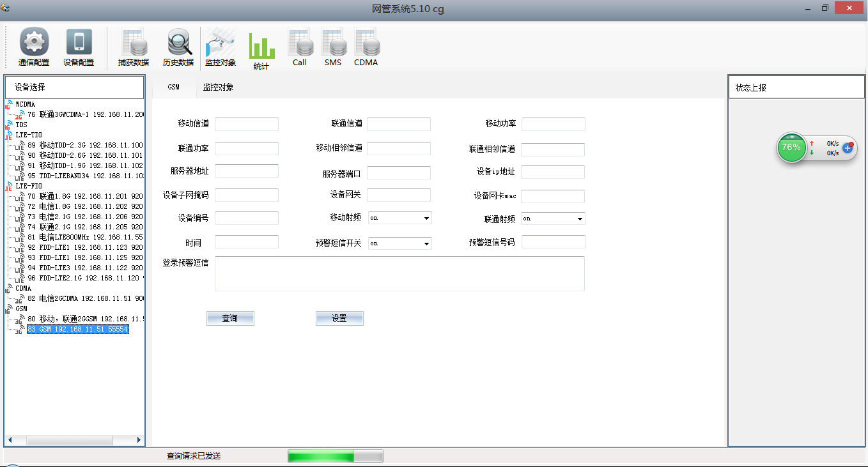Open the 历史数据 magnifier icon
The width and height of the screenshot is (868, 467).
(x=178, y=43)
